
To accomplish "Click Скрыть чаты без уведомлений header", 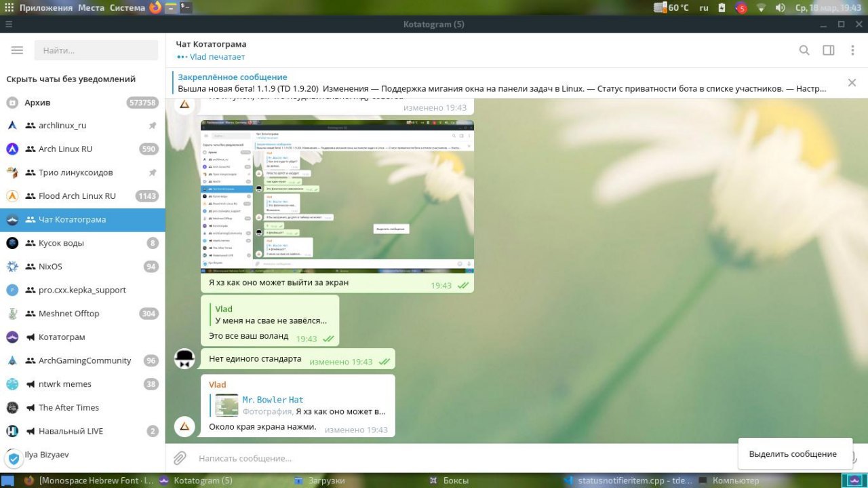I will pos(71,79).
